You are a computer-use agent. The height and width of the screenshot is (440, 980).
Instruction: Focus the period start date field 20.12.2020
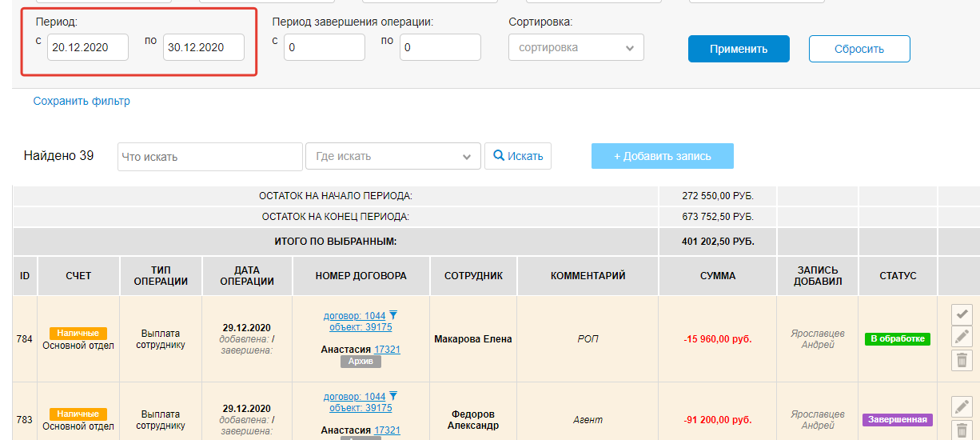(x=87, y=48)
